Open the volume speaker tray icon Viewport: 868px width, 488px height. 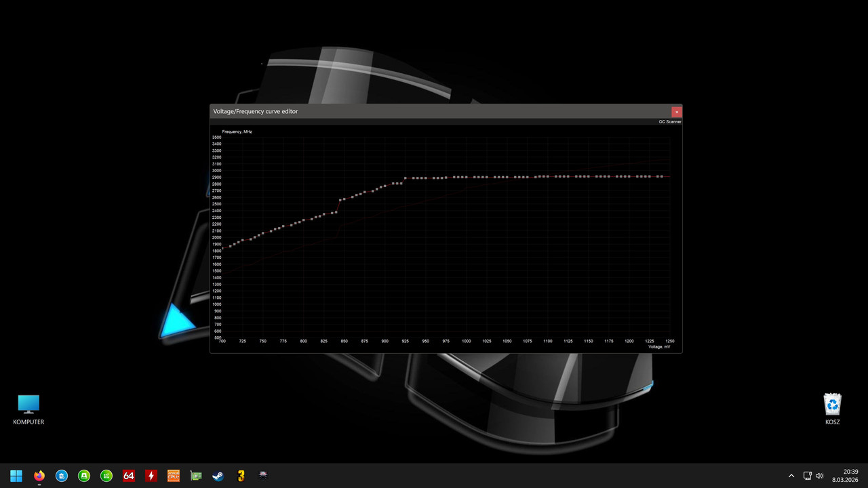pyautogui.click(x=819, y=476)
